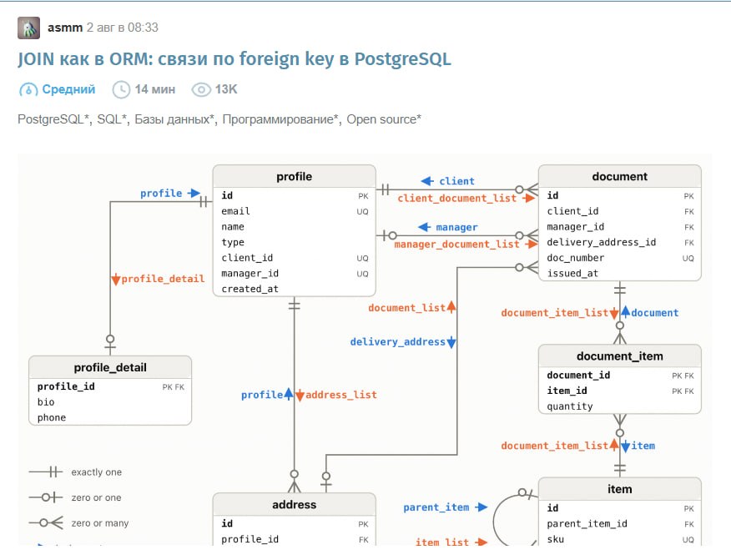
Task: Open the Open source hub link
Action: 383,119
